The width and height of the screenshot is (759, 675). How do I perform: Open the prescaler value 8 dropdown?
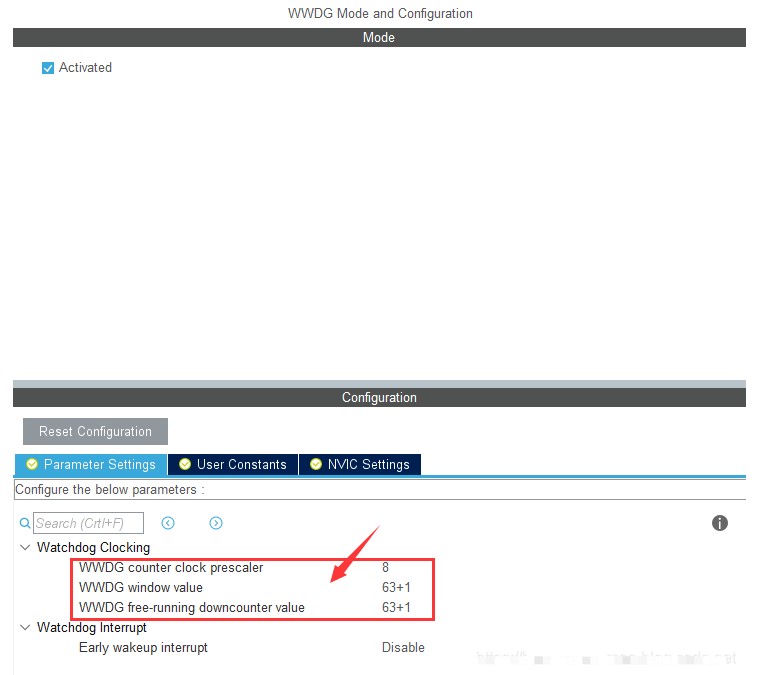[x=386, y=568]
